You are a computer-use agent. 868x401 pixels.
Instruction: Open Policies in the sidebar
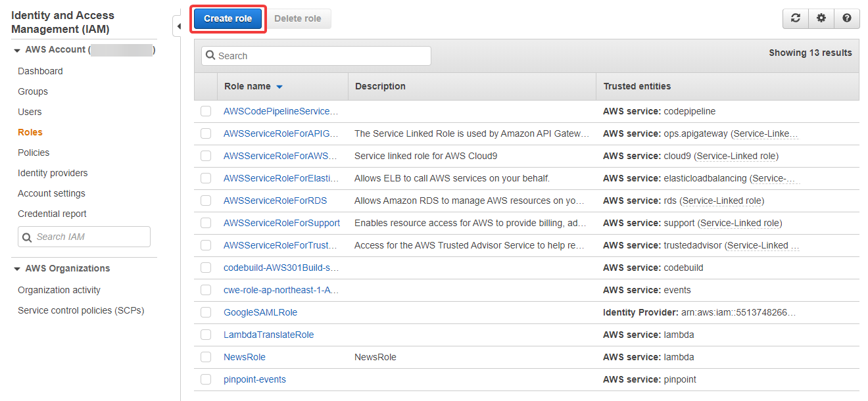click(34, 153)
